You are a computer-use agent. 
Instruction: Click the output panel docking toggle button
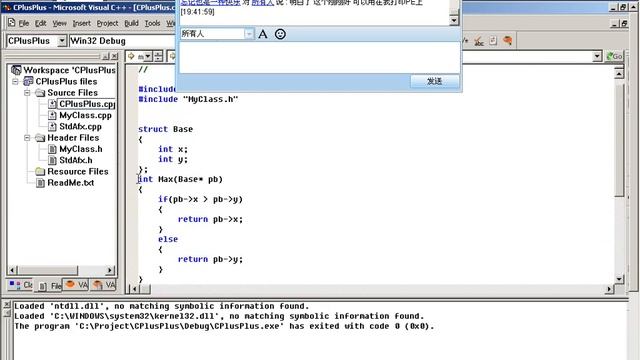click(7, 313)
